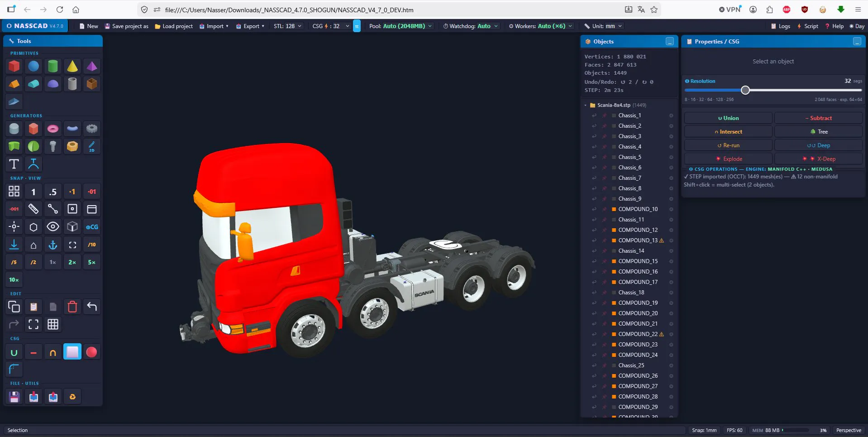Open the Help menu item
Screen dimensions: 868x437
835,26
